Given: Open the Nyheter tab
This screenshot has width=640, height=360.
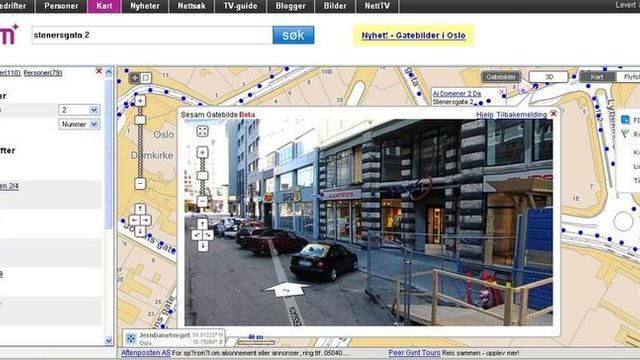Looking at the screenshot, I should pos(145,6).
